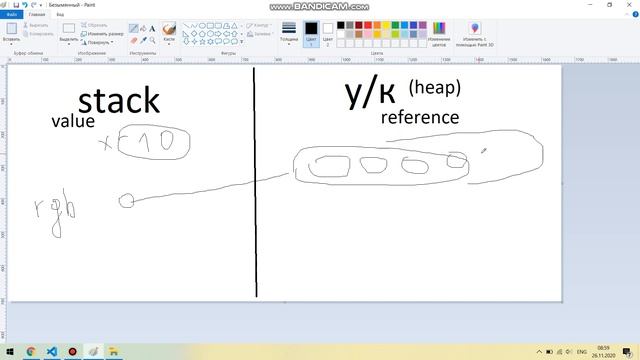Screen dimensions: 640x360
Task: Pick the black color swatch
Action: point(341,25)
